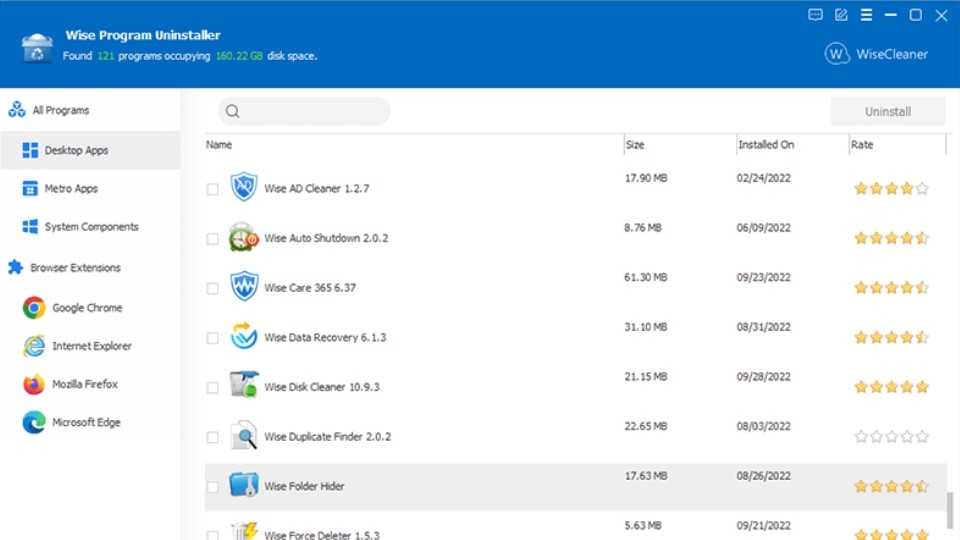Click the Desktop Apps tile icon
960x540 pixels.
pos(30,150)
